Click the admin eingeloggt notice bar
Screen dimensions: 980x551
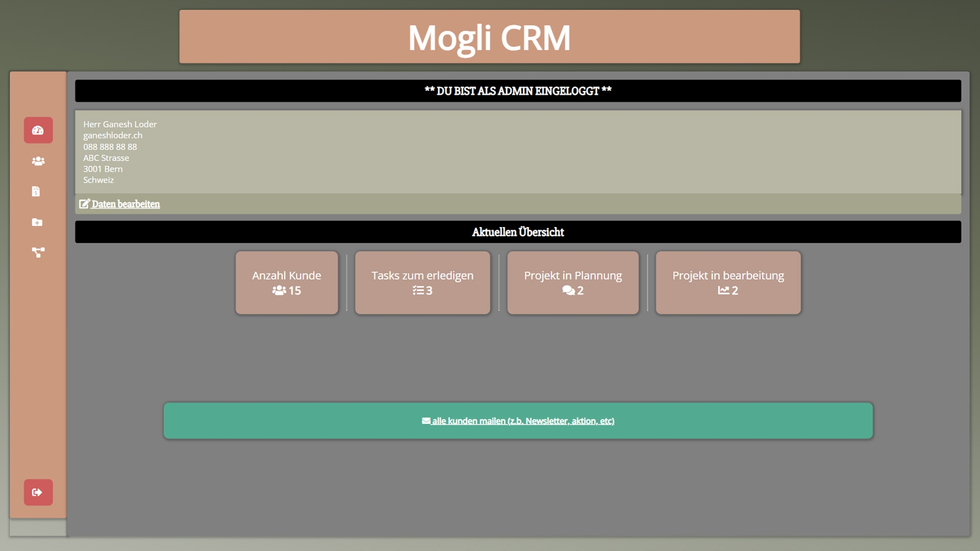coord(518,91)
